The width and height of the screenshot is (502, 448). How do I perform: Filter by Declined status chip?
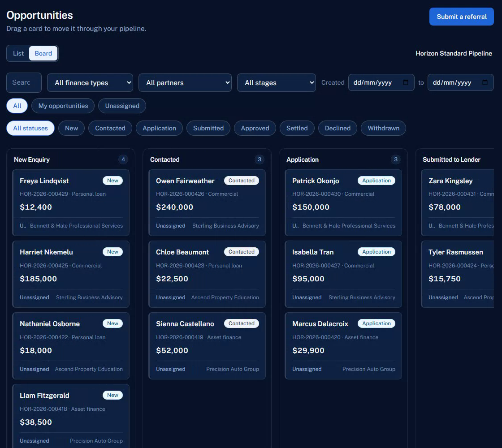pos(338,128)
